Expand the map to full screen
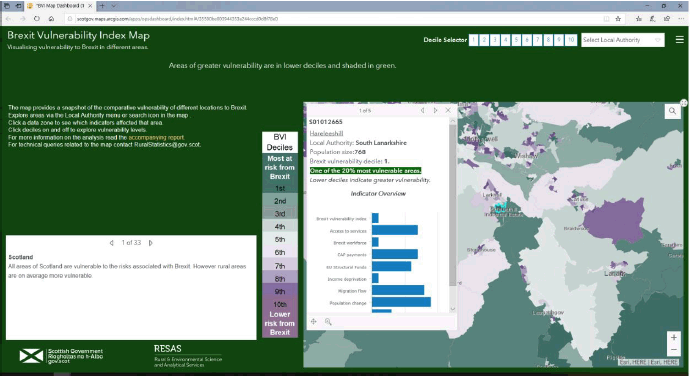The height and width of the screenshot is (377, 690). [683, 103]
